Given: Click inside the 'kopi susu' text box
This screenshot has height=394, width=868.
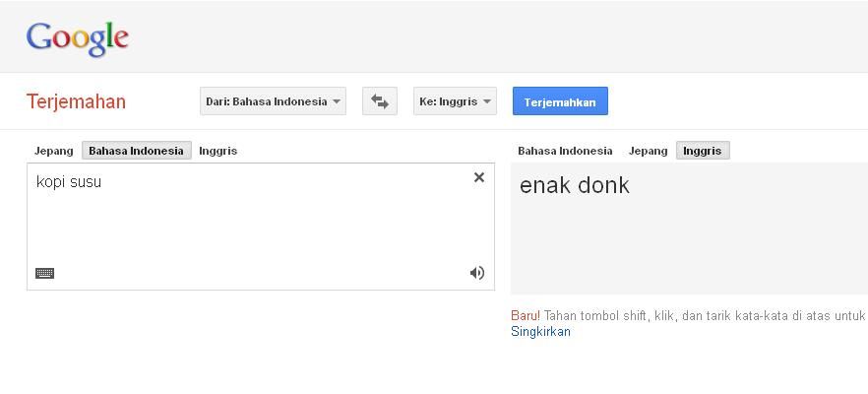Looking at the screenshot, I should tap(261, 227).
